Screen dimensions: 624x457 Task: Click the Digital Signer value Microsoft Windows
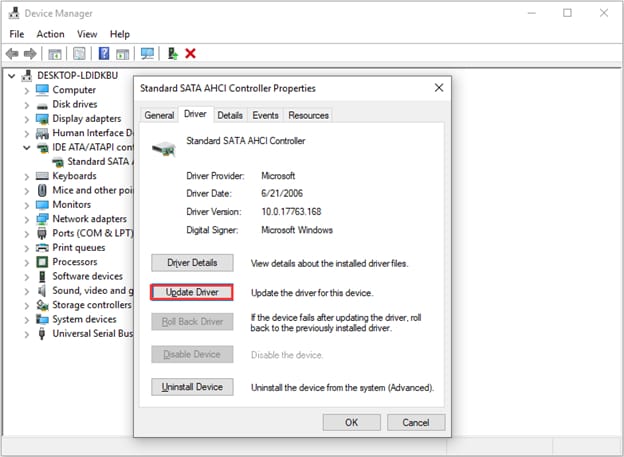tap(297, 230)
